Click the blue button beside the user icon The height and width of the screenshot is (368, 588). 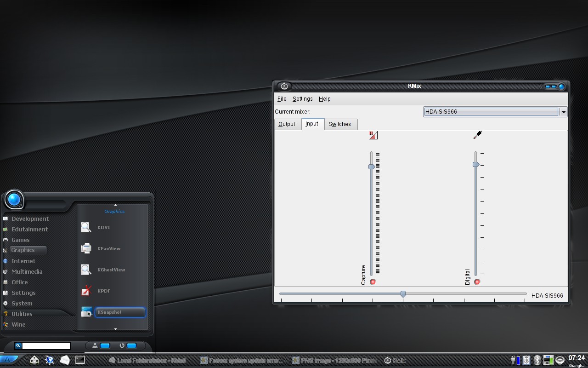coord(105,345)
